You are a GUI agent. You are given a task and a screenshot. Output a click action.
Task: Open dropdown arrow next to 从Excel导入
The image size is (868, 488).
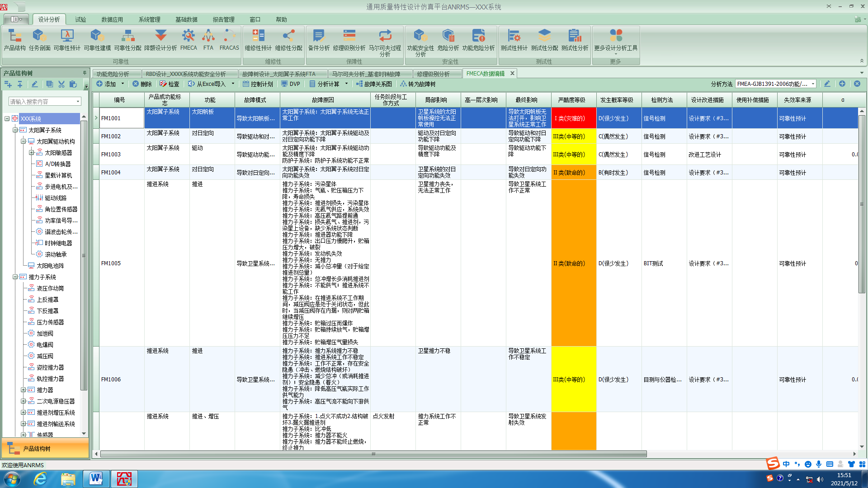point(233,84)
